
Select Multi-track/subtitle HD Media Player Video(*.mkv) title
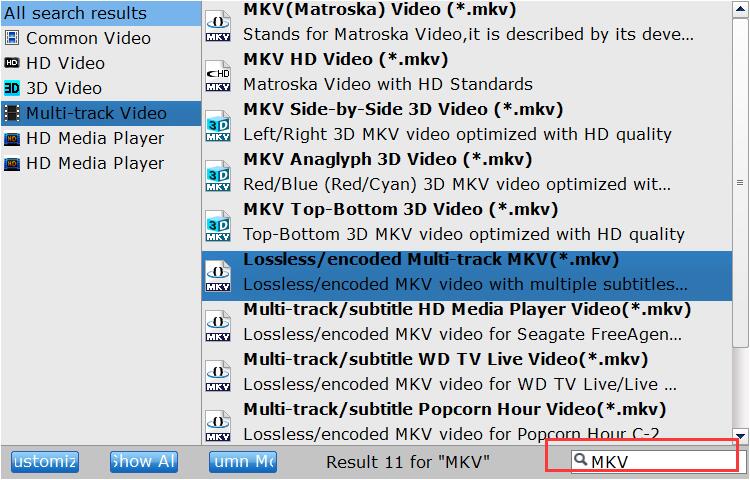coord(467,309)
